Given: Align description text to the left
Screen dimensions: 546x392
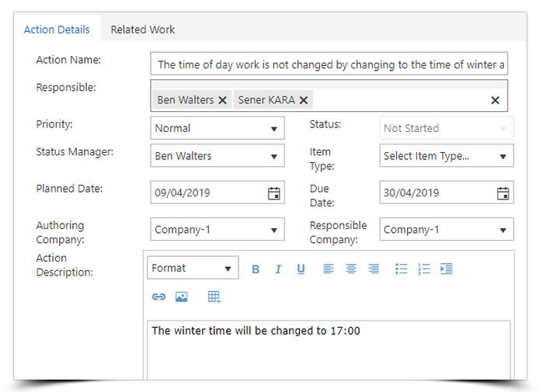Looking at the screenshot, I should (x=328, y=269).
